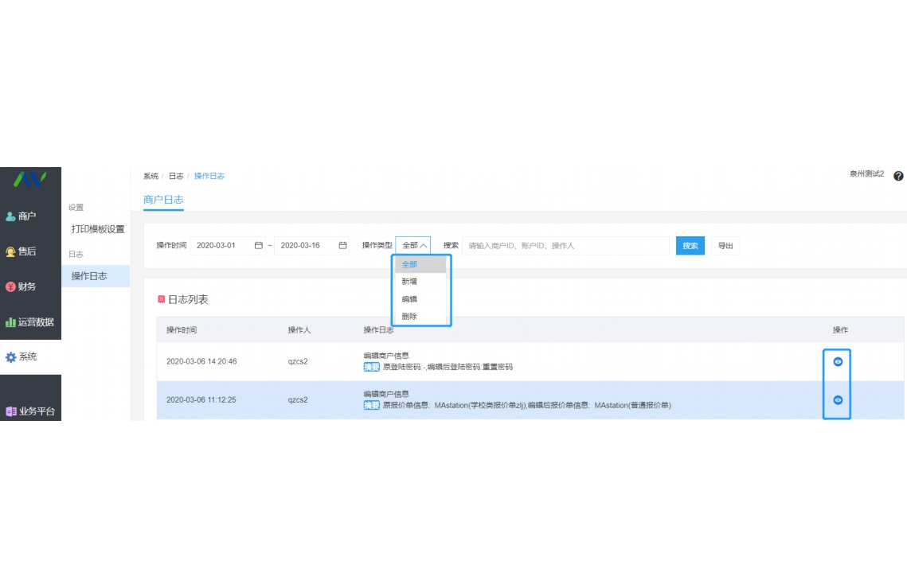
Task: View details of 11:12:25 log entry
Action: [x=837, y=400]
